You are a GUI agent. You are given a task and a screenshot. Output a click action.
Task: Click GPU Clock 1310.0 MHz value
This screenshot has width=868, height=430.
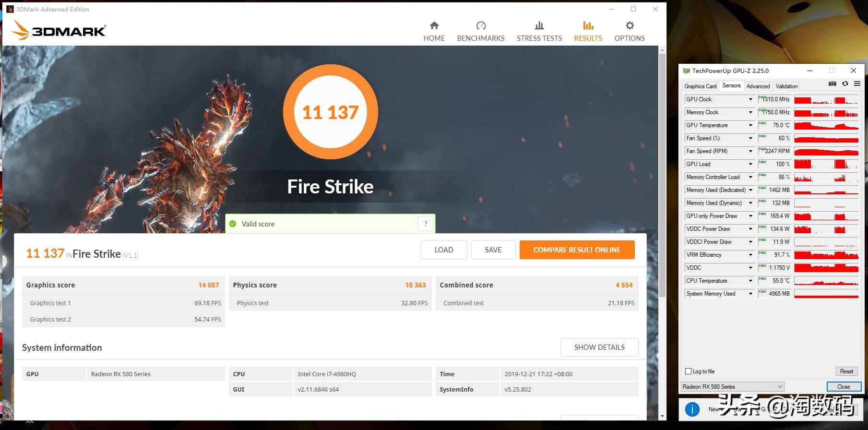(x=774, y=99)
